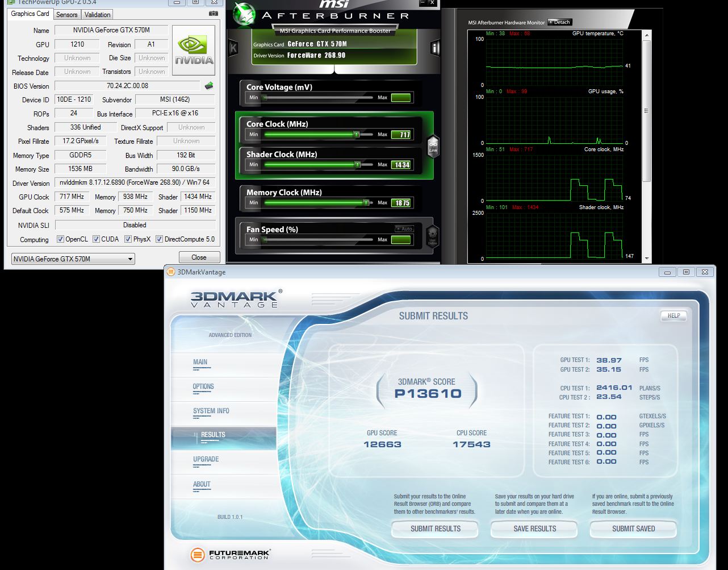Click the Bandwidth value 90.0 GB/s

[186, 169]
